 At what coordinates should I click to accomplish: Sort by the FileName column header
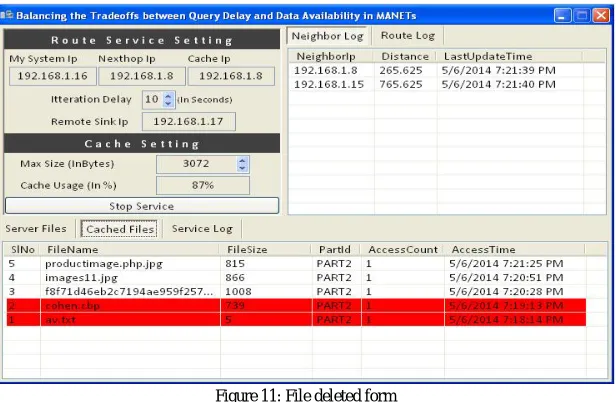click(130, 250)
